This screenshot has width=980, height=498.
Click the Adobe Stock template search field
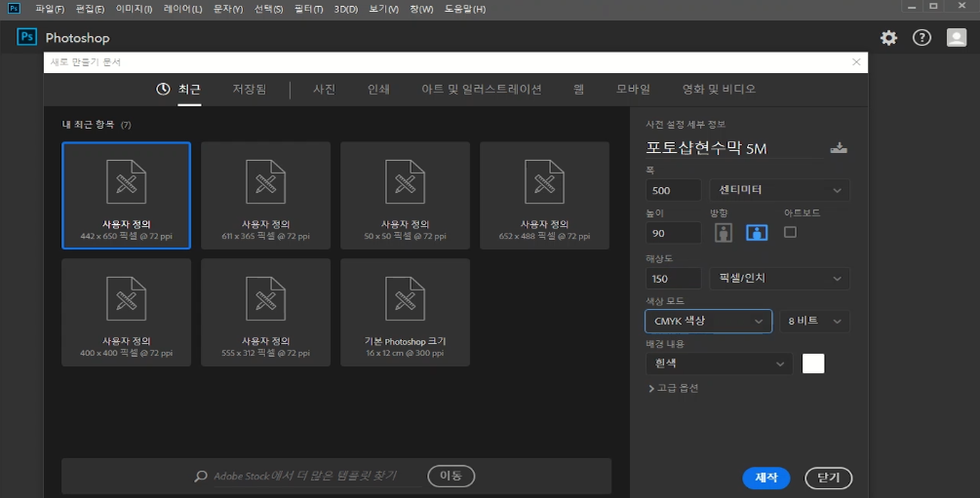point(318,477)
